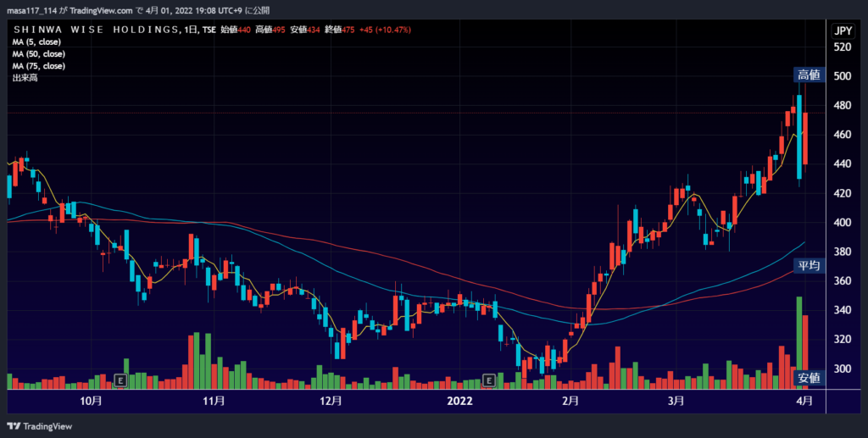Click the 3月 date label on time axis
Viewport: 868px width, 438px height.
pos(676,401)
